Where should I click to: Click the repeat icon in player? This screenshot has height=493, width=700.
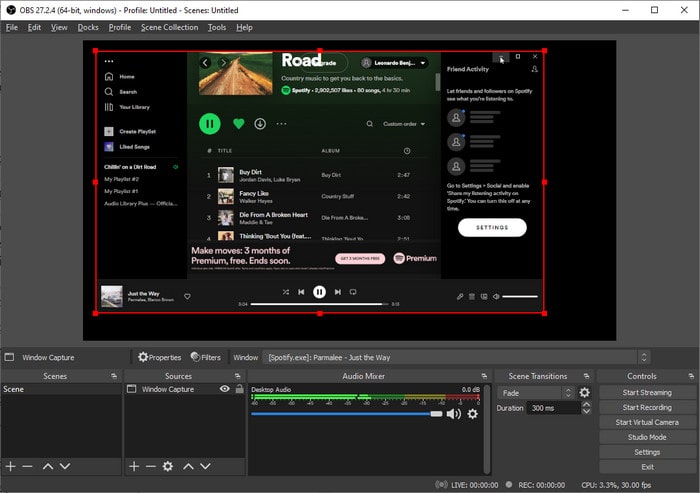point(353,292)
